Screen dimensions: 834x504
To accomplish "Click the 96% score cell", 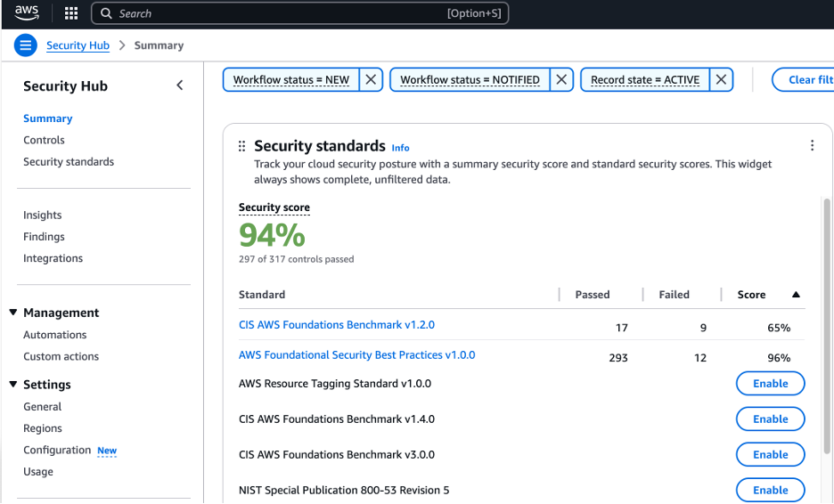I will pos(779,358).
